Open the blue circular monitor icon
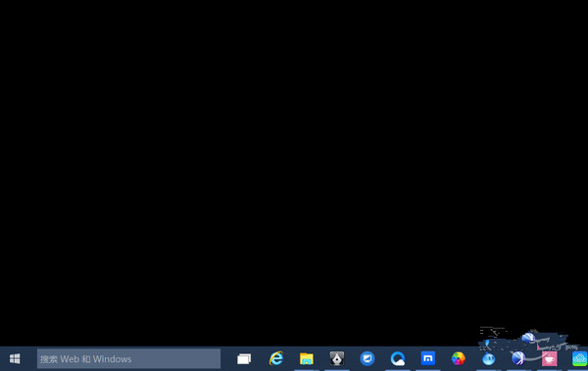 [367, 358]
